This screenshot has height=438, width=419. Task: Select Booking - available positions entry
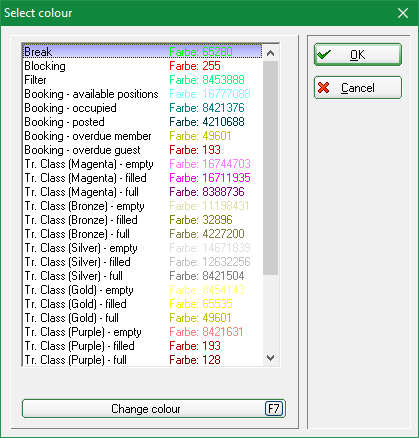pyautogui.click(x=143, y=94)
